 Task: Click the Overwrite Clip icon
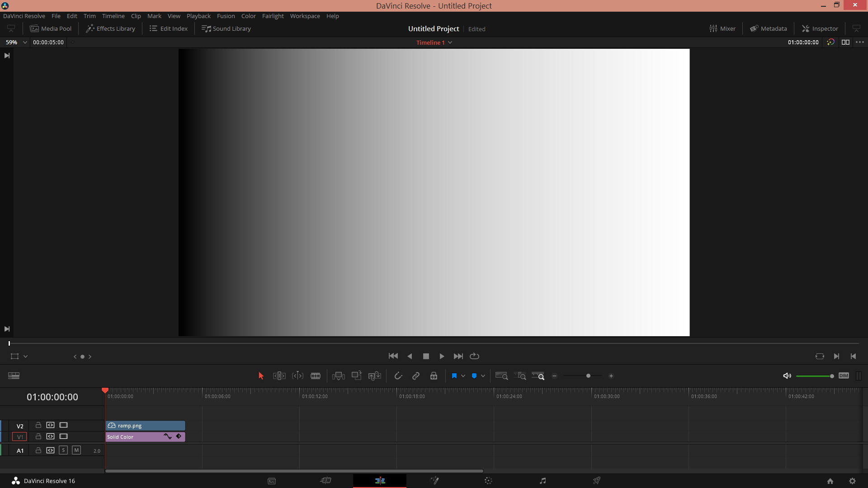(x=357, y=375)
